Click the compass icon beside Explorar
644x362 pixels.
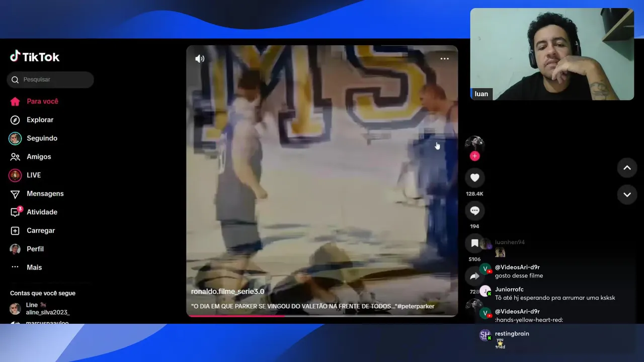pos(15,120)
